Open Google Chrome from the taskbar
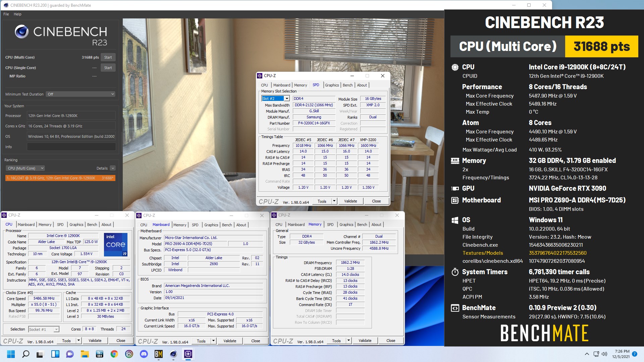The width and height of the screenshot is (644, 362). pyautogui.click(x=114, y=354)
